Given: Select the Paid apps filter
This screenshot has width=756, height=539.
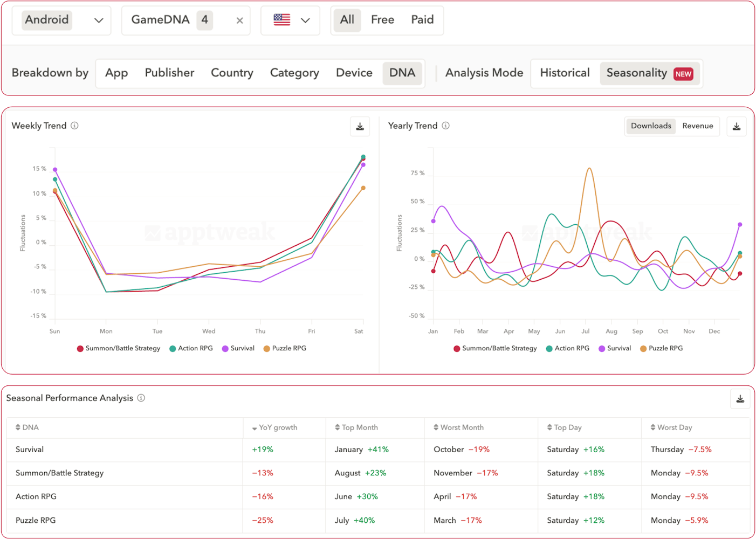Looking at the screenshot, I should click(423, 19).
